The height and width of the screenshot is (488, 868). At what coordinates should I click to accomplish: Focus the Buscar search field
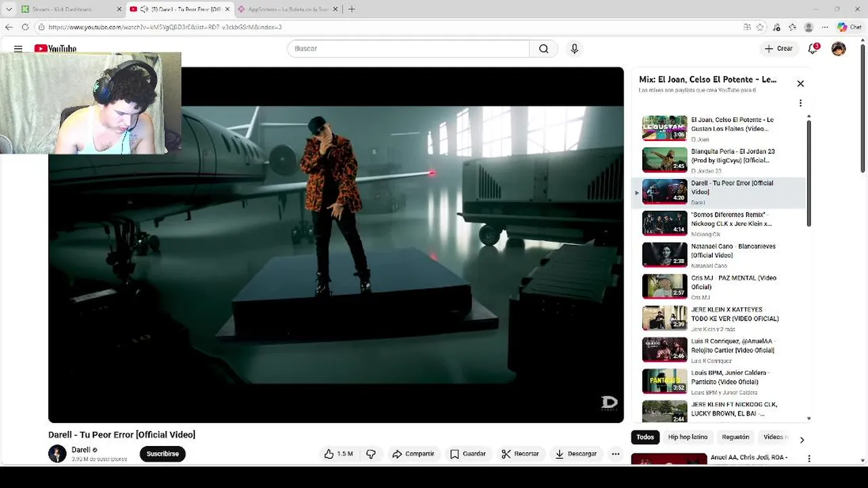click(409, 49)
